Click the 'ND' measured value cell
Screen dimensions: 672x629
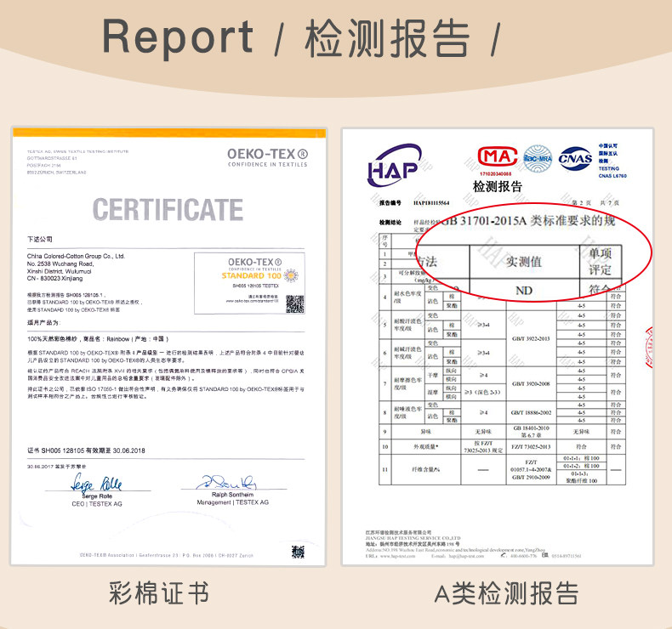524,291
